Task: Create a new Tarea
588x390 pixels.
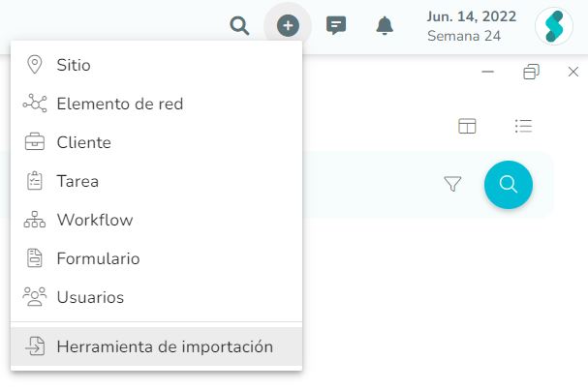Action: click(x=156, y=181)
